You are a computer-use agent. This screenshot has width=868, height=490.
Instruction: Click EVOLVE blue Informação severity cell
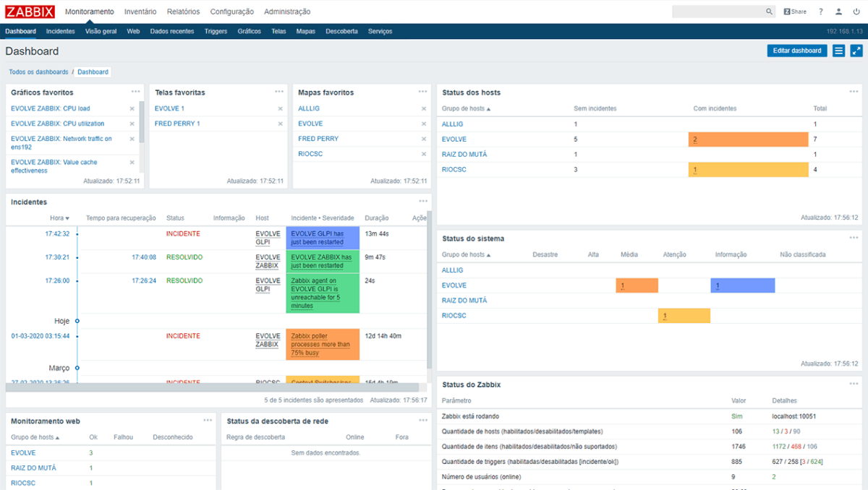click(743, 285)
